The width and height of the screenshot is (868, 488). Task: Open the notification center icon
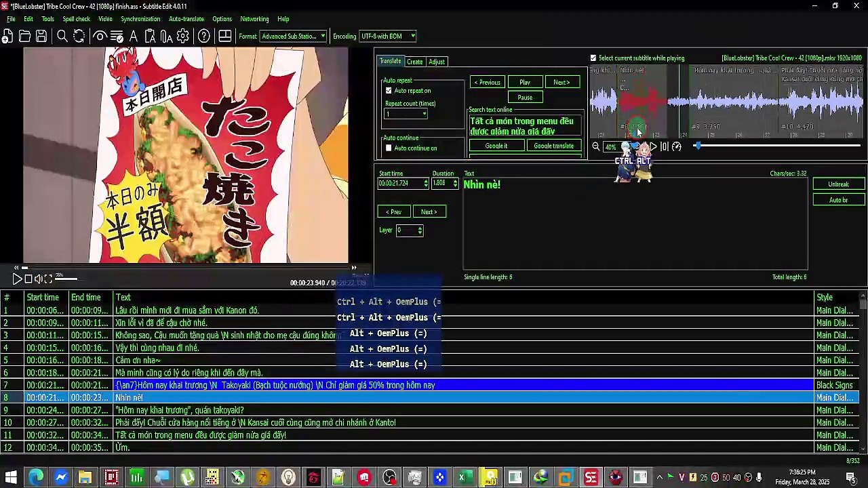(x=850, y=478)
